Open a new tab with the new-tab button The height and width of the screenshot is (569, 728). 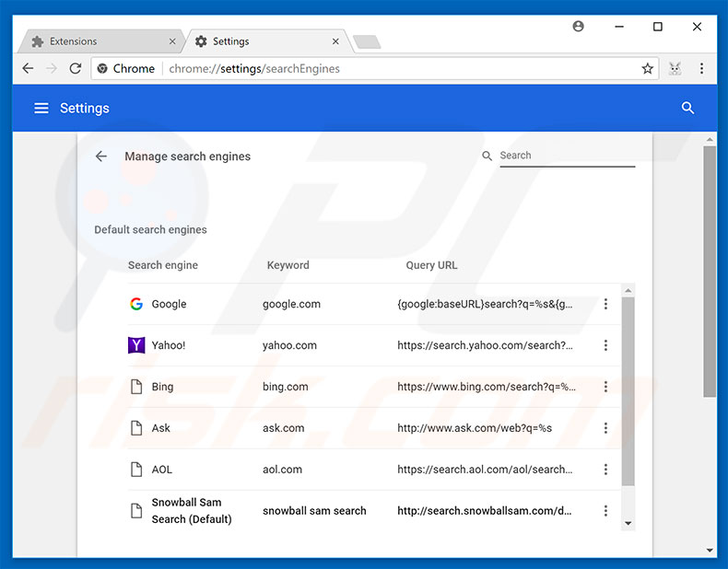pyautogui.click(x=367, y=41)
